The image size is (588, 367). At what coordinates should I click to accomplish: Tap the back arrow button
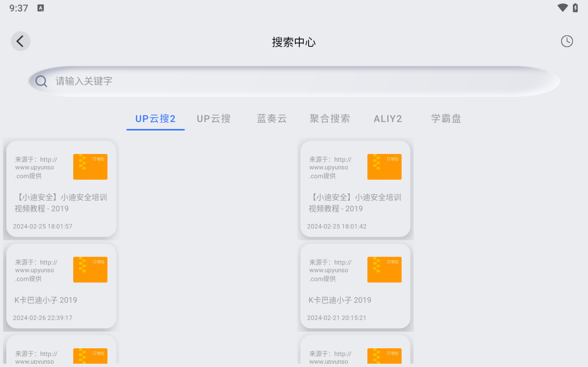[20, 41]
